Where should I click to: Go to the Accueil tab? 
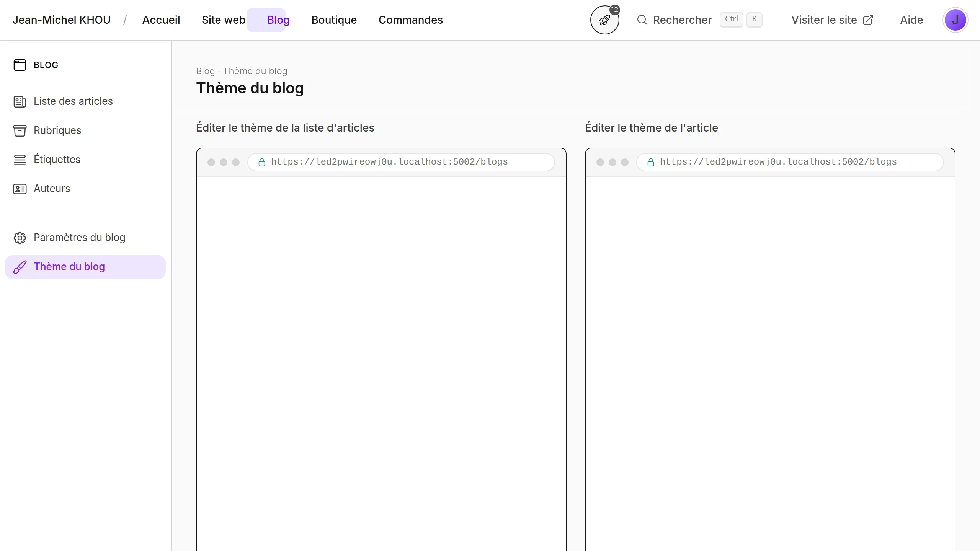tap(161, 20)
